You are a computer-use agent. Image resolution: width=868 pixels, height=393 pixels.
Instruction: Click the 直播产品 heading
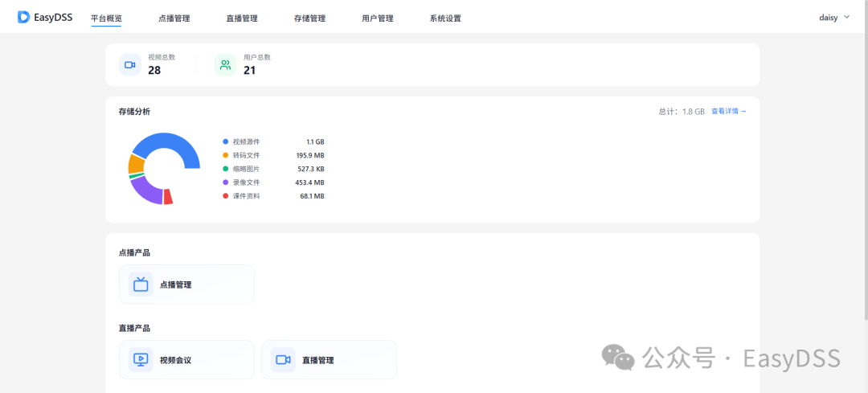point(134,328)
